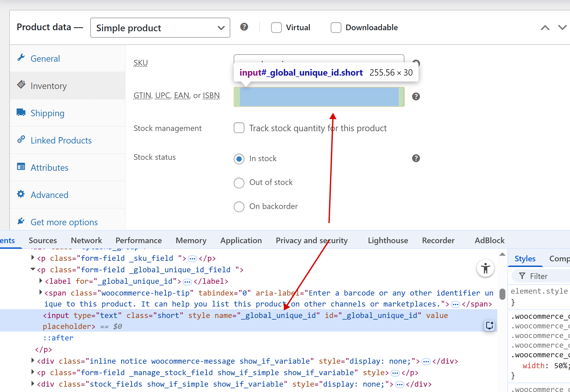Image resolution: width=570 pixels, height=392 pixels.
Task: Expand the _sku_field paragraph node
Action: click(x=33, y=258)
